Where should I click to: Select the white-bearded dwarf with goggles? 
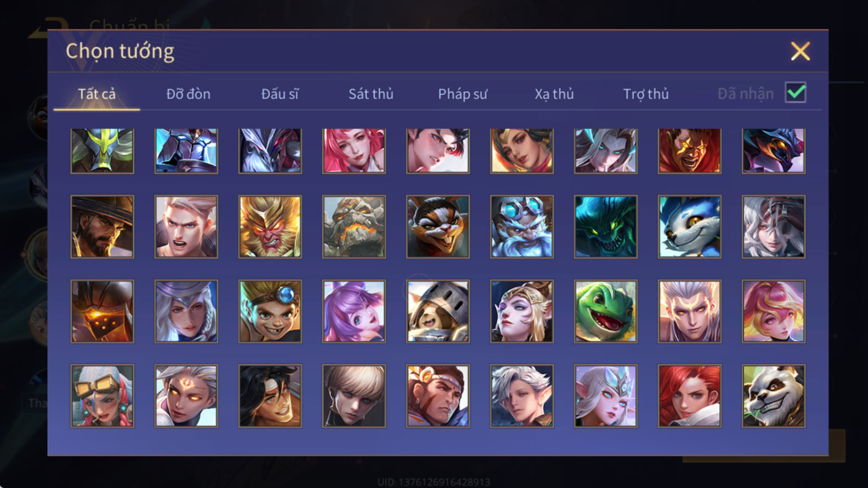pyautogui.click(x=522, y=227)
